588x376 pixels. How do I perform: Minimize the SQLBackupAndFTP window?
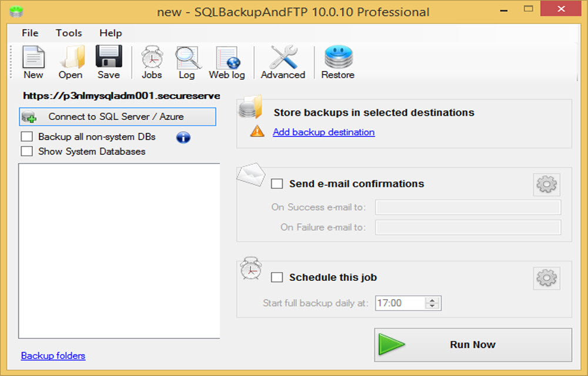coord(504,11)
